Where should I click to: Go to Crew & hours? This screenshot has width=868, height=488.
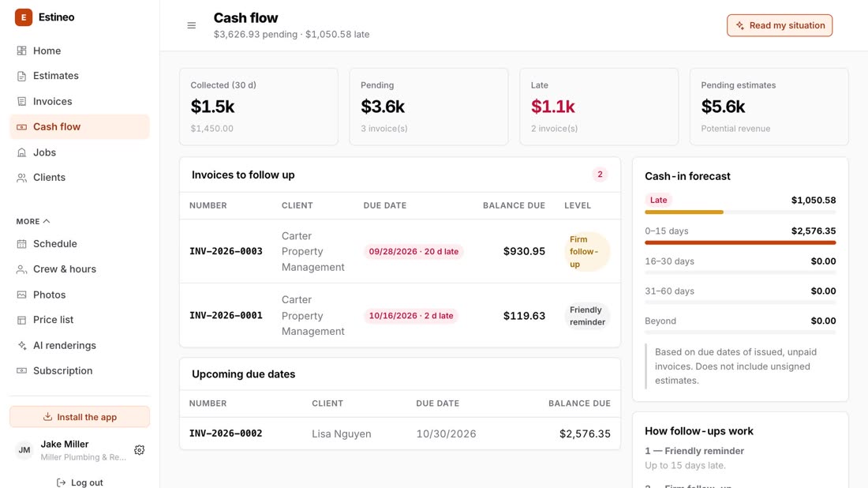pyautogui.click(x=80, y=269)
